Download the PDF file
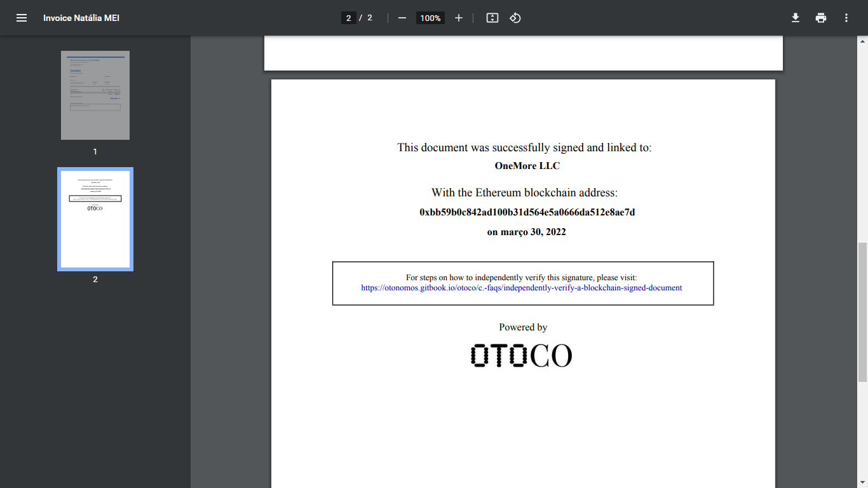Viewport: 868px width, 488px height. 796,18
